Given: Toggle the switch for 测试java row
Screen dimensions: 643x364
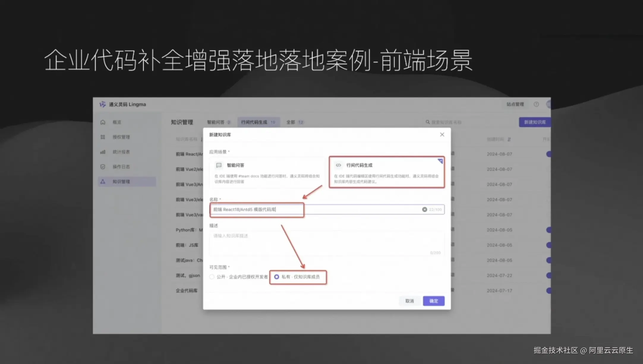Looking at the screenshot, I should (x=549, y=260).
